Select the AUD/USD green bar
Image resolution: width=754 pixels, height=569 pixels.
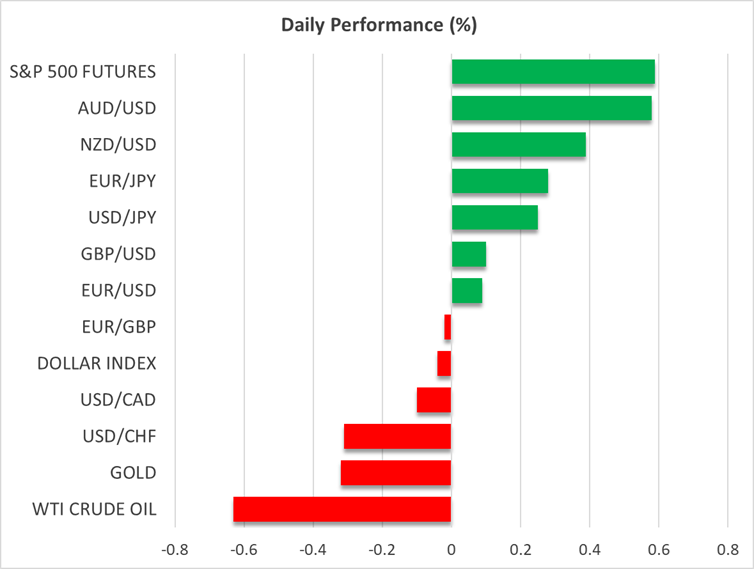[x=551, y=108]
